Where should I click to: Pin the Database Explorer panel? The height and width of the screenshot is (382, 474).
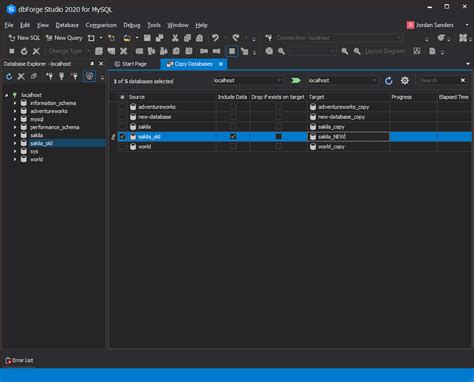pos(92,64)
